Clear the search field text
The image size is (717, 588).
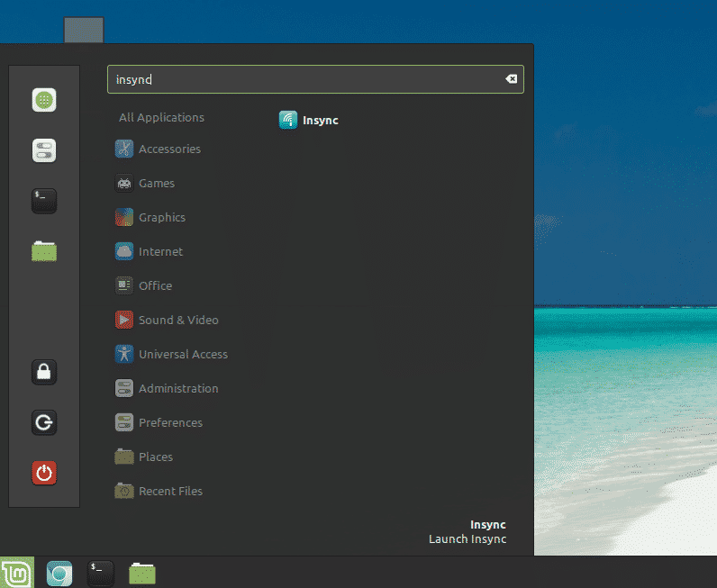tap(511, 79)
